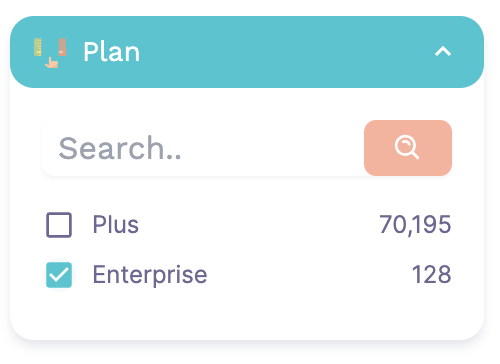Focus the Search.. input field

(x=203, y=148)
